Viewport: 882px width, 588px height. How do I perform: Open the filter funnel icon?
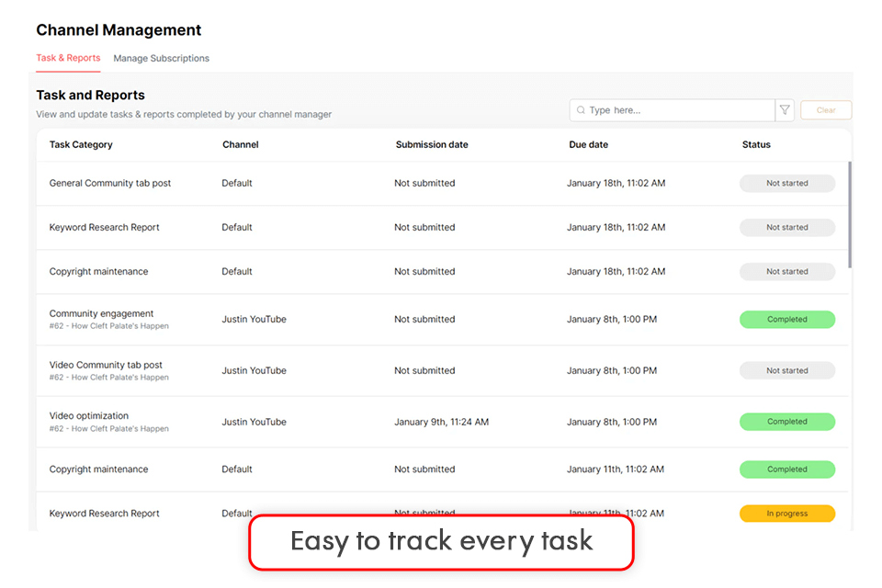[785, 110]
